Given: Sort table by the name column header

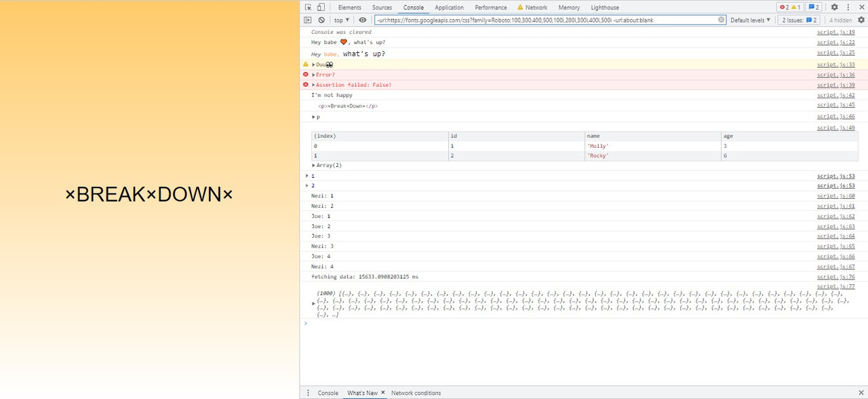Looking at the screenshot, I should (x=653, y=136).
